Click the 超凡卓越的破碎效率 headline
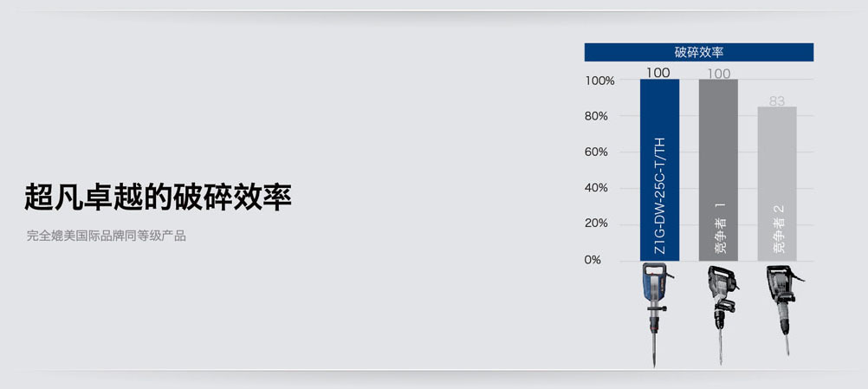This screenshot has width=868, height=389. (x=158, y=197)
